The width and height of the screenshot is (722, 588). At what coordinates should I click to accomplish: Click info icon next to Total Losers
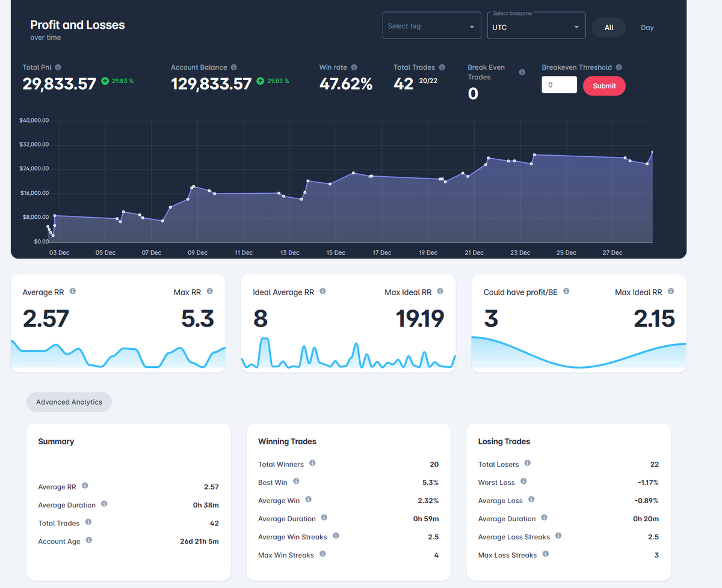(527, 463)
